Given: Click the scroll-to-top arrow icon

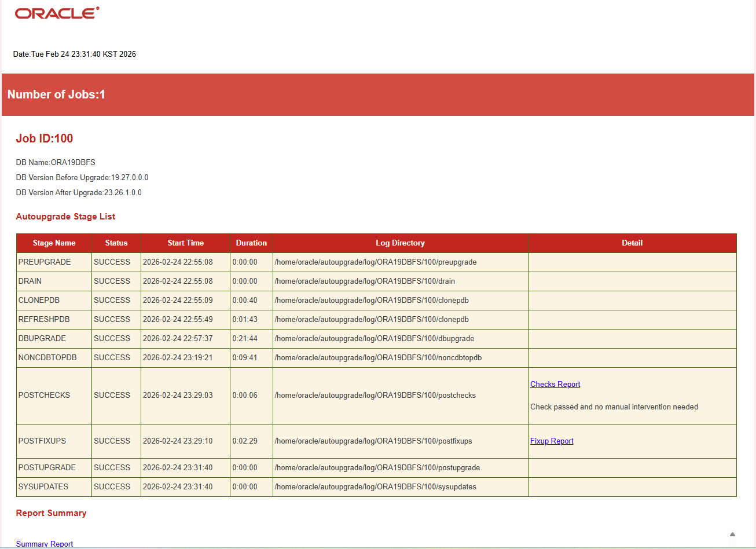Looking at the screenshot, I should coord(732,534).
